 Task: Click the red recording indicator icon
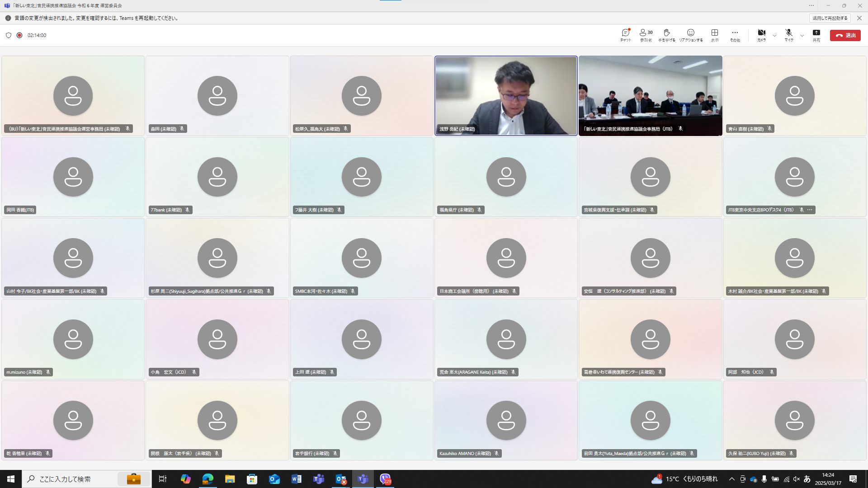click(x=19, y=35)
